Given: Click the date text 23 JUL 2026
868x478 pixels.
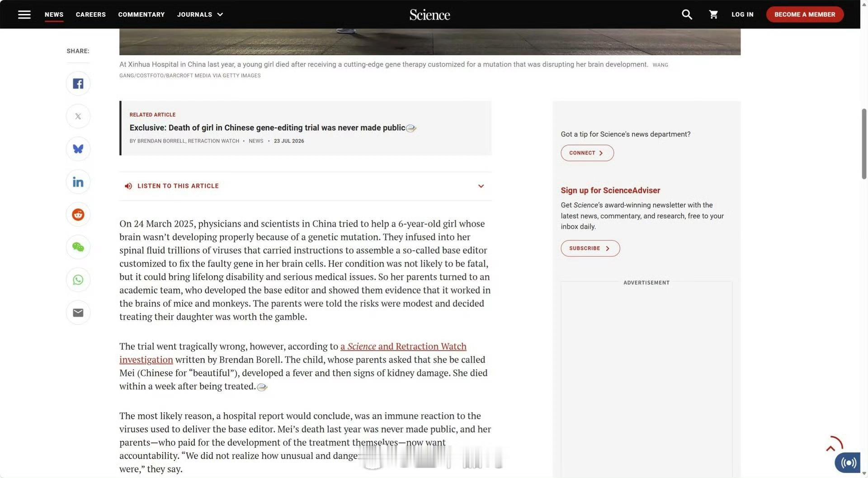Looking at the screenshot, I should (x=289, y=141).
